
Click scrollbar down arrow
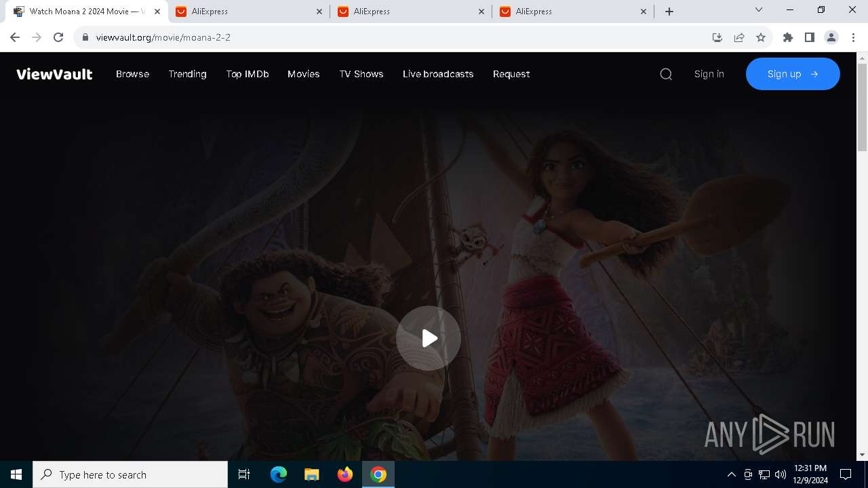(x=863, y=455)
